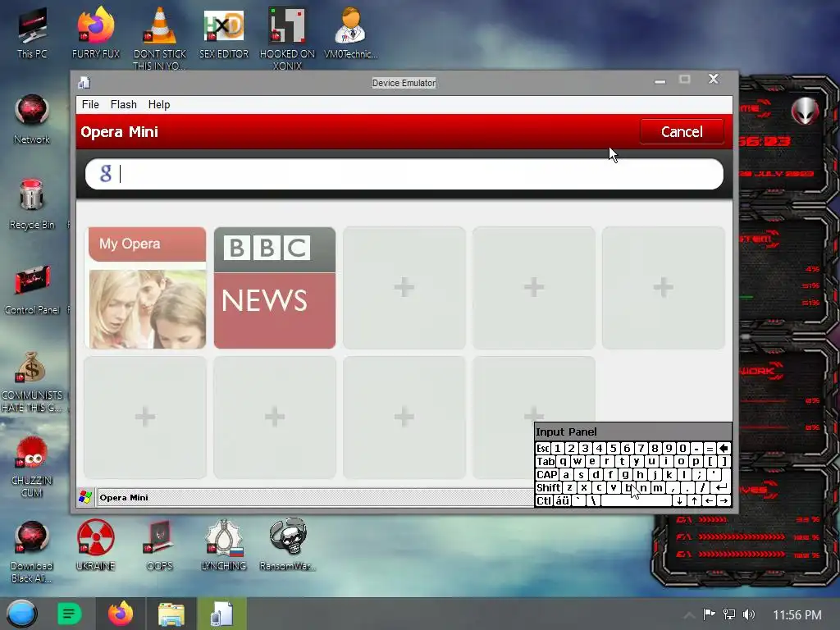Open the File menu in Device Emulator
This screenshot has width=840, height=630.
[x=90, y=104]
